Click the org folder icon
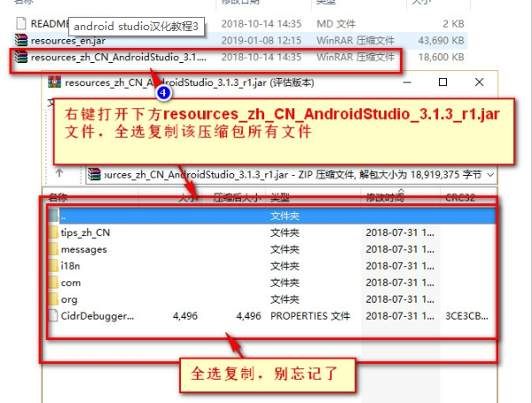The image size is (532, 403). tap(53, 299)
